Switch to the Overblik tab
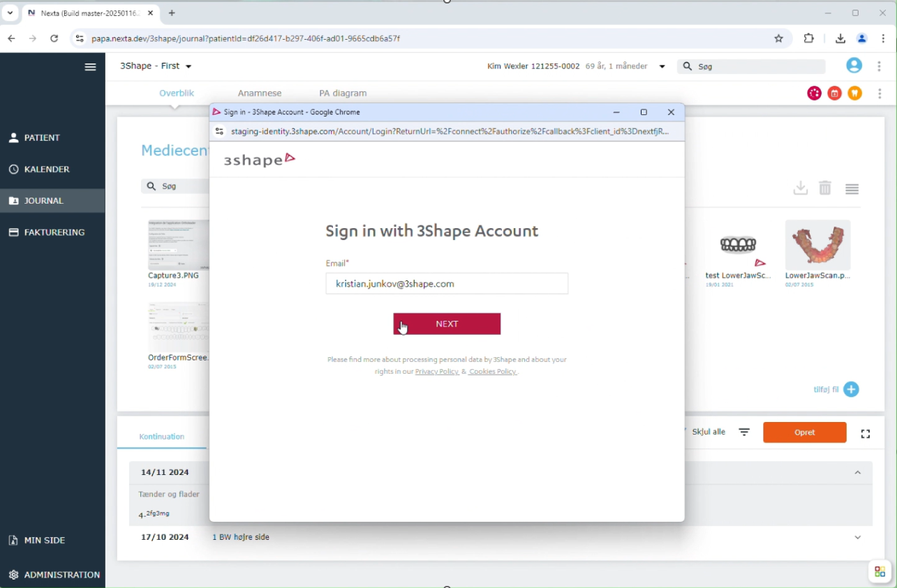Screen dimensions: 897x588 click(x=177, y=93)
